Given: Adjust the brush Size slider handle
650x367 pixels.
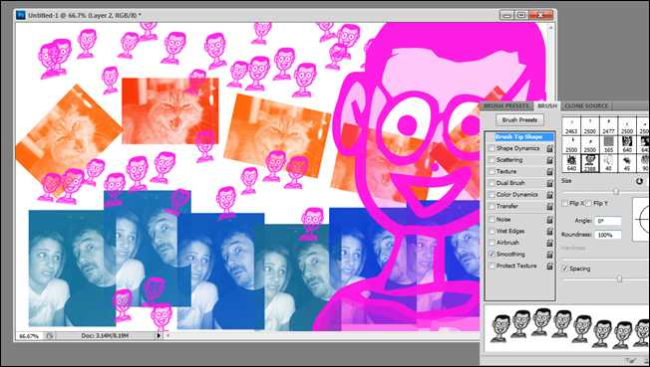Looking at the screenshot, I should click(616, 192).
